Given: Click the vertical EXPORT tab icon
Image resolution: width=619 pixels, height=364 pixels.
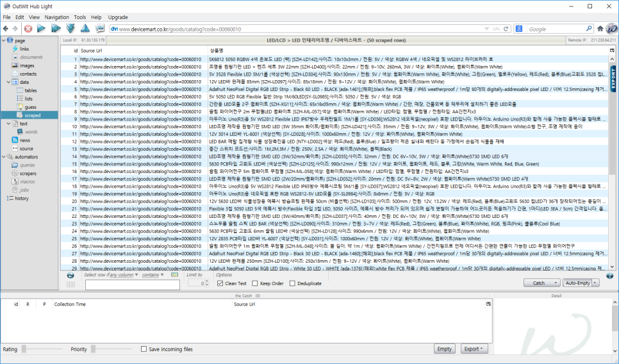Looking at the screenshot, I should 613,79.
